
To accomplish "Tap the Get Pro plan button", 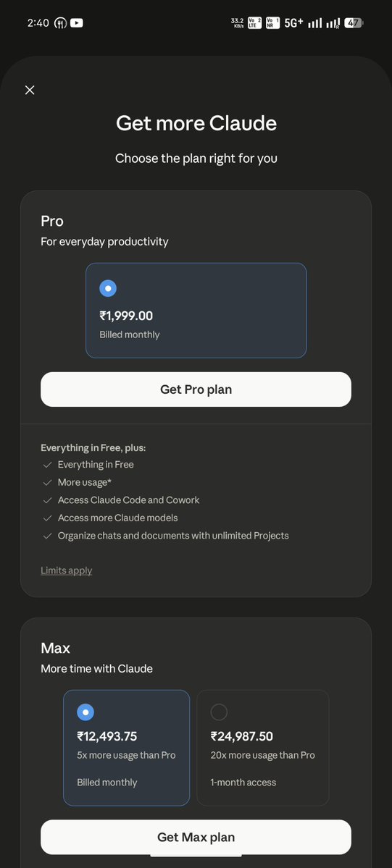I will coord(196,389).
